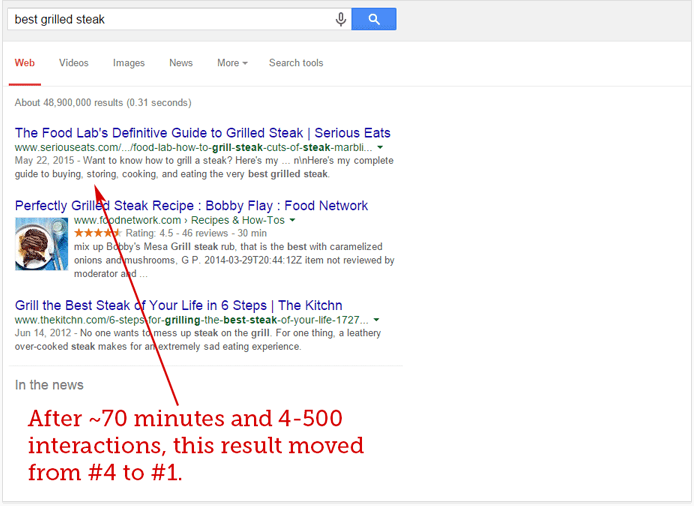
Task: Click the 'Jun 14, 2012' snippet text
Action: click(x=43, y=333)
